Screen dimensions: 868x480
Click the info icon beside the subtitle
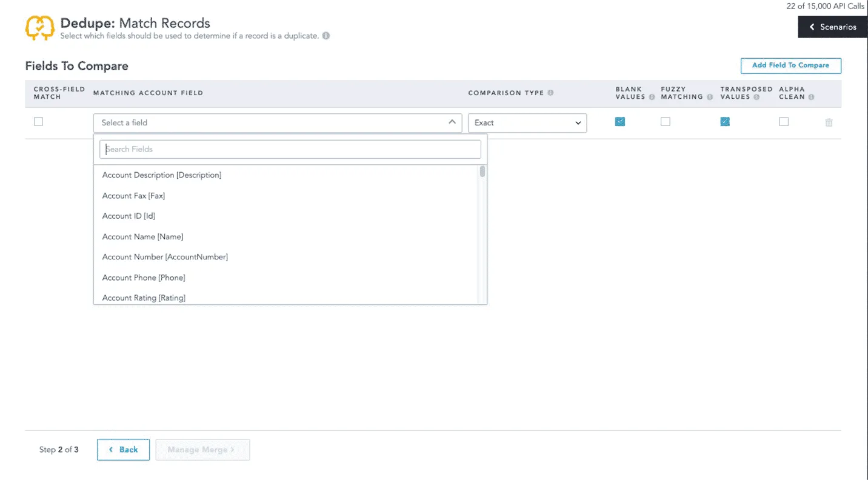(x=326, y=36)
